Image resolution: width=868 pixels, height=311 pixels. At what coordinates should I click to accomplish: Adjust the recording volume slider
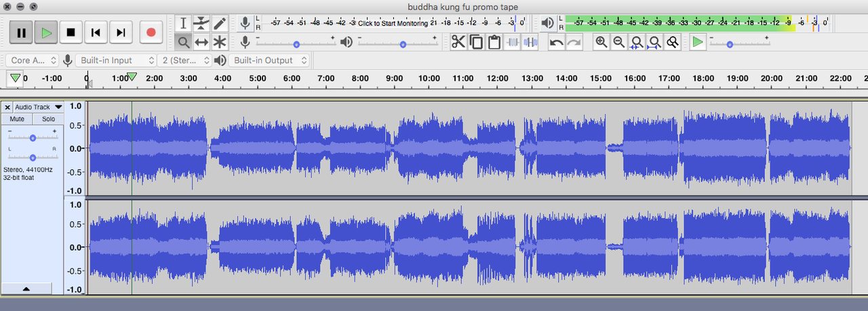pyautogui.click(x=296, y=43)
